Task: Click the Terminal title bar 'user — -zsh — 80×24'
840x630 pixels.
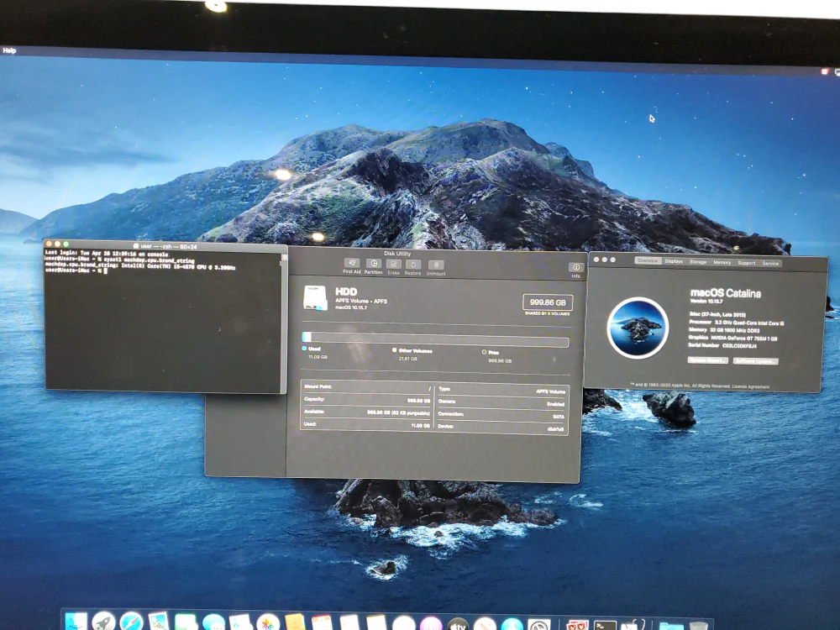Action: point(166,246)
